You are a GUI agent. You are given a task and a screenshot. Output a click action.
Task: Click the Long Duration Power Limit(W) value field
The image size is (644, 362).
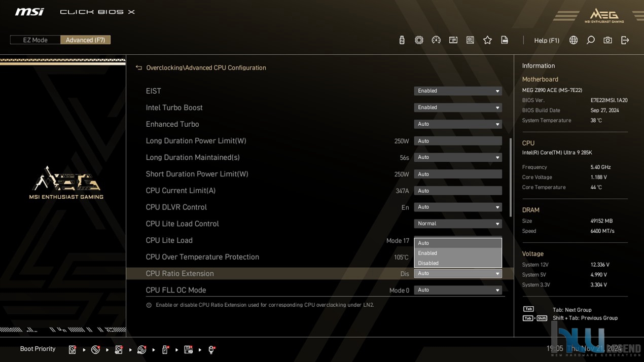[x=458, y=141]
